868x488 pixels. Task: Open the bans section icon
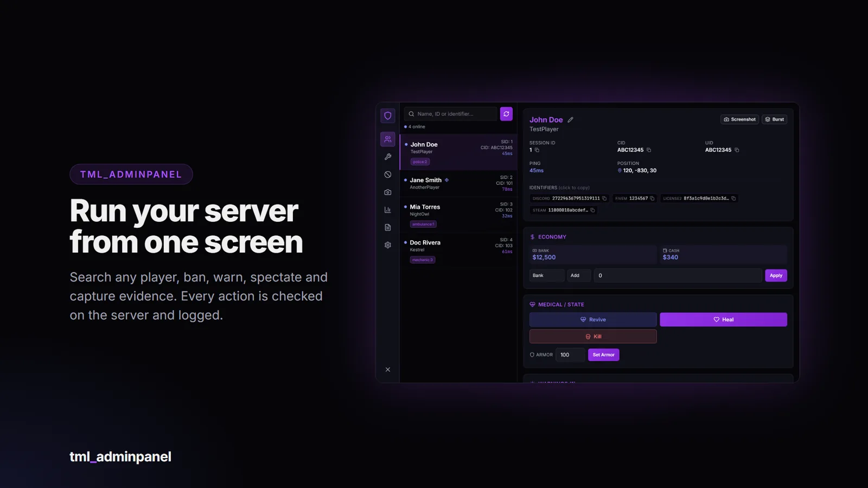387,175
